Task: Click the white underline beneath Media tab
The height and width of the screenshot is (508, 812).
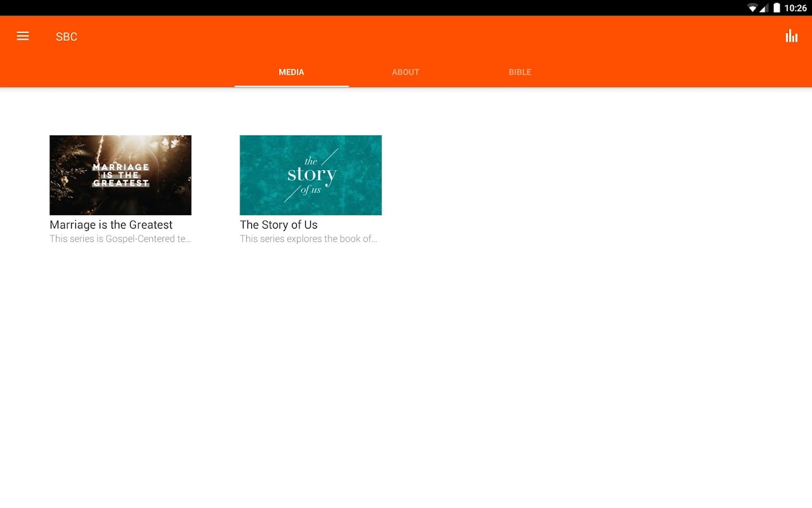Action: 292,86
